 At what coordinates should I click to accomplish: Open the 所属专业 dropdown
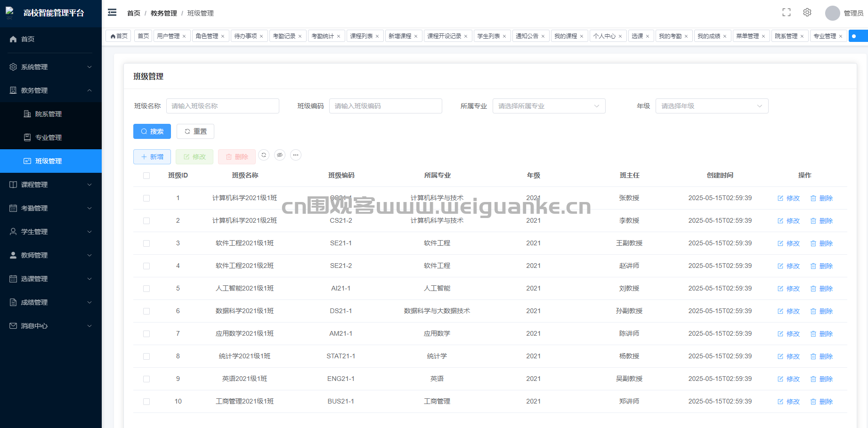[549, 106]
